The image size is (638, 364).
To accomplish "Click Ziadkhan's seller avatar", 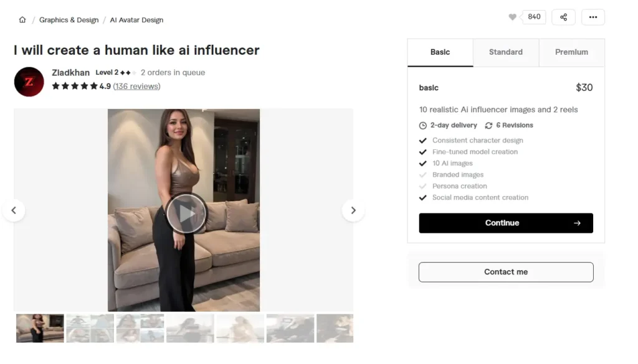I will tap(29, 82).
